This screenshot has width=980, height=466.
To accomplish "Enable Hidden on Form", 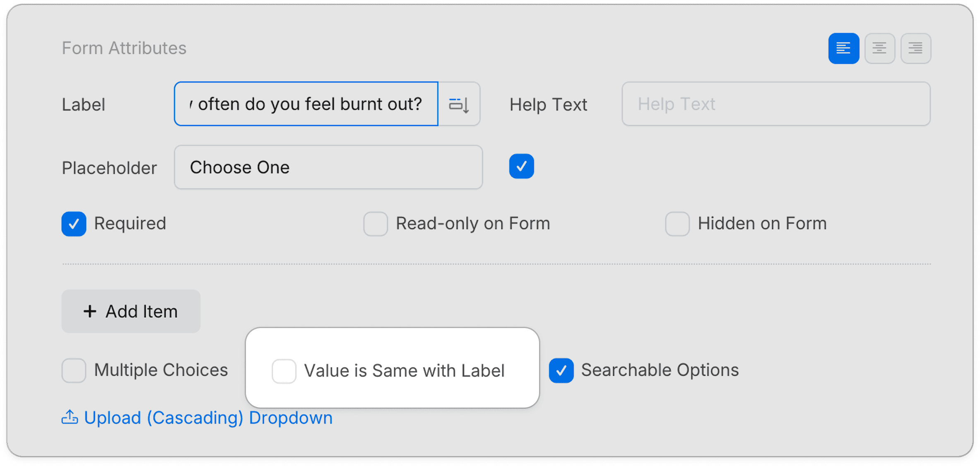I will [x=677, y=224].
